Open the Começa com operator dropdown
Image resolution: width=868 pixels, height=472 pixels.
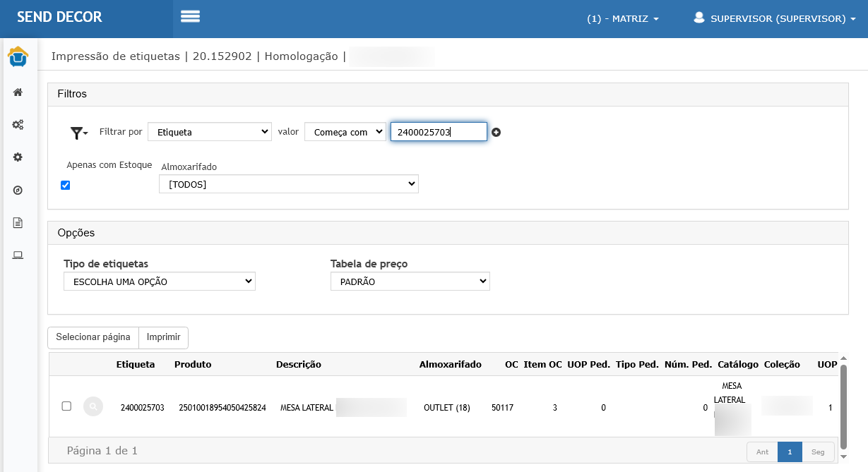click(x=345, y=132)
